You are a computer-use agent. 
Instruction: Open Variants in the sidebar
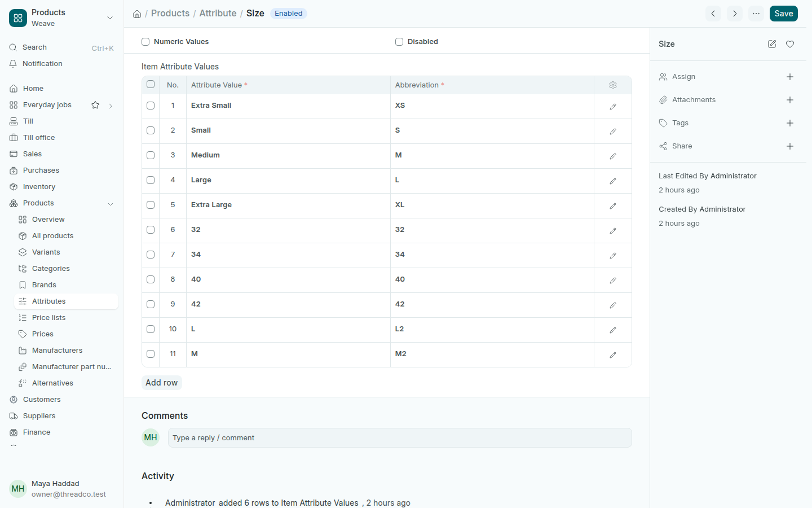[66, 252]
